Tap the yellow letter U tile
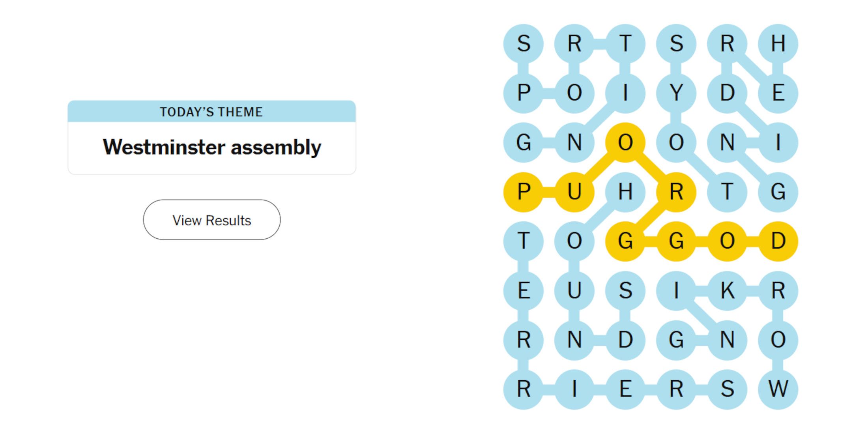The image size is (868, 434). click(574, 192)
